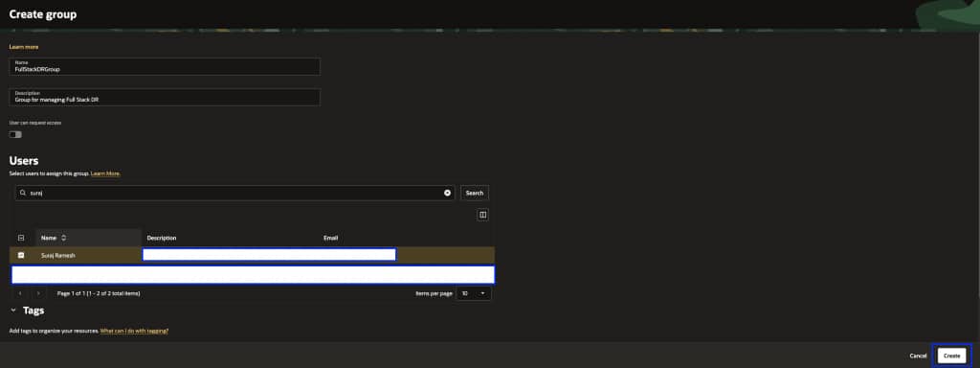
Task: Clear the user search text with the X icon
Action: pos(447,193)
